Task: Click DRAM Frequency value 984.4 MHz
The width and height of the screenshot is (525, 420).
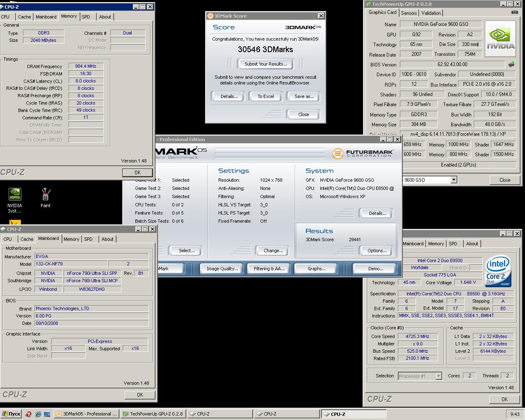Action: [x=86, y=66]
